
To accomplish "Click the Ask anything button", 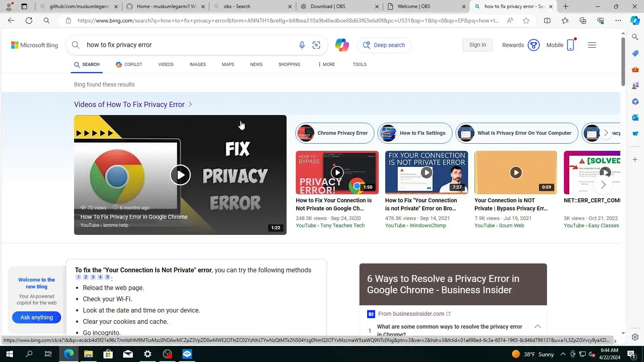I will coord(37,317).
